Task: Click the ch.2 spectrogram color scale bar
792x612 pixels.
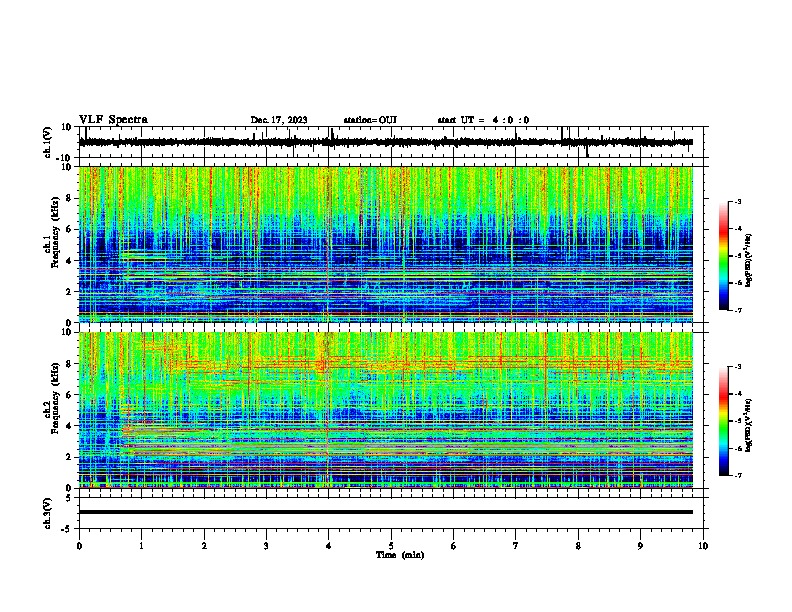Action: pos(723,421)
